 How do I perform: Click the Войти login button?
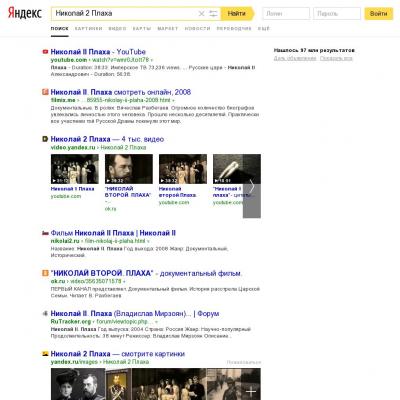click(379, 14)
